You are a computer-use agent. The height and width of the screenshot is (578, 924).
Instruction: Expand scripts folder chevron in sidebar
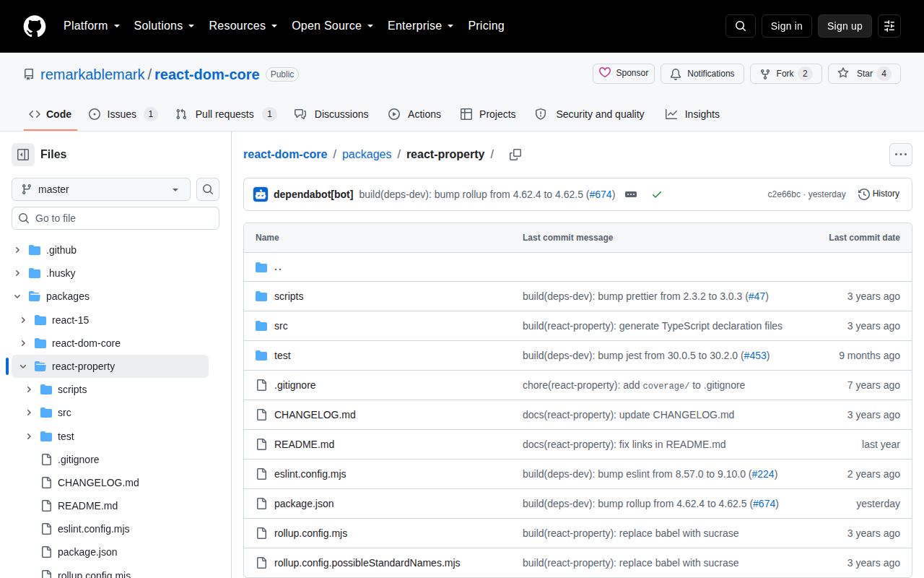click(29, 389)
